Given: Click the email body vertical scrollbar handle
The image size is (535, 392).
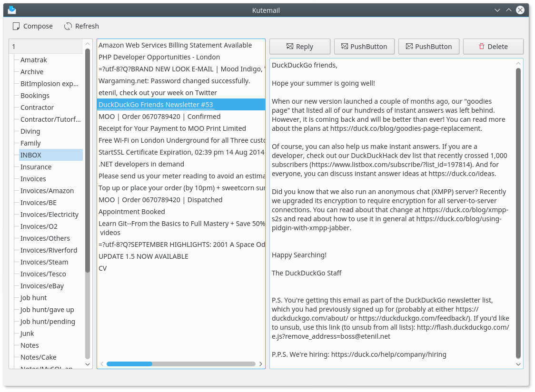Looking at the screenshot, I should click(x=518, y=213).
